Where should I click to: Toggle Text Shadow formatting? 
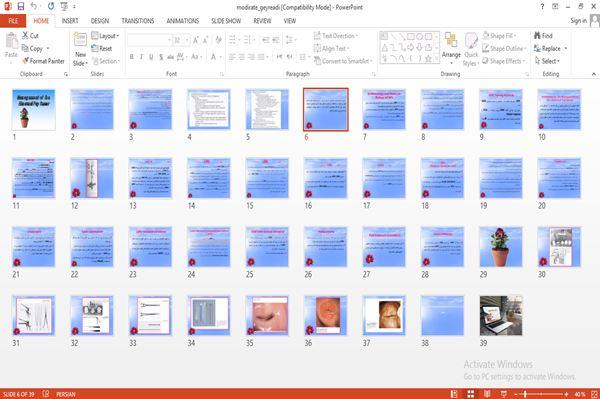click(x=161, y=57)
